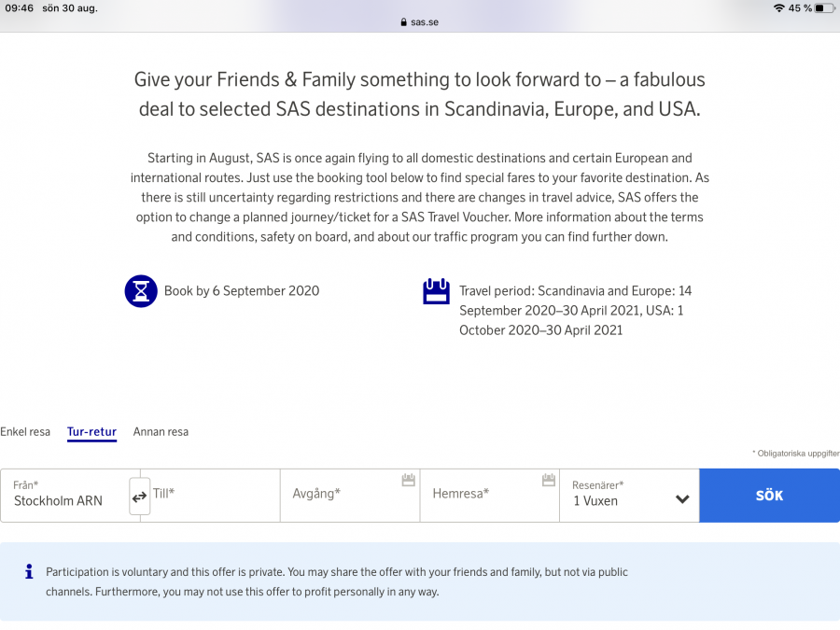The height and width of the screenshot is (630, 840).
Task: Select the info icon in the participation notice
Action: coord(28,571)
